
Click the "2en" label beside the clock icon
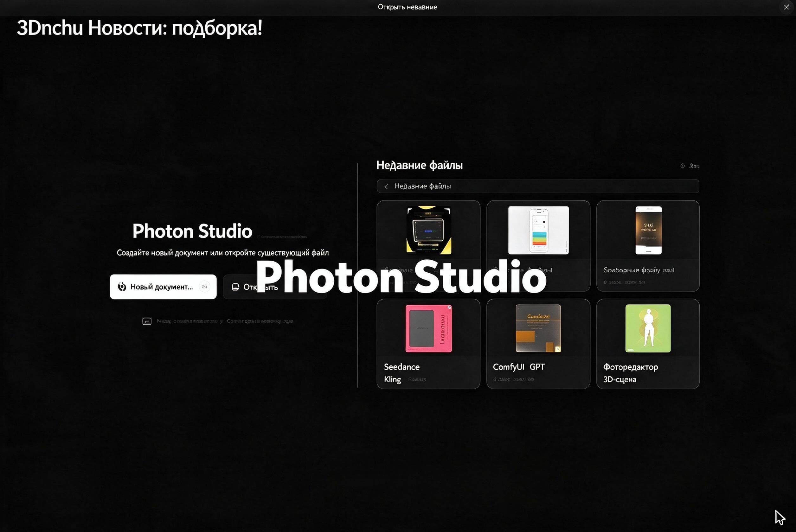click(x=694, y=166)
